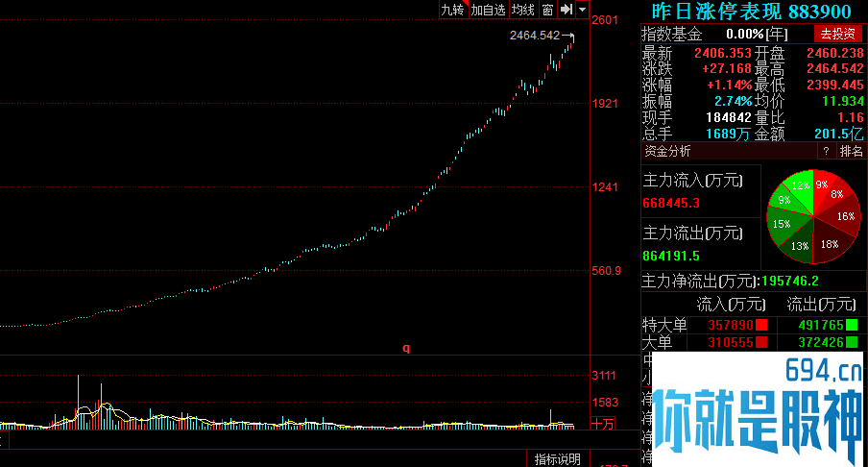Viewport: 868px width, 467px height.
Task: Click the 量比 value 1.16
Action: click(851, 117)
